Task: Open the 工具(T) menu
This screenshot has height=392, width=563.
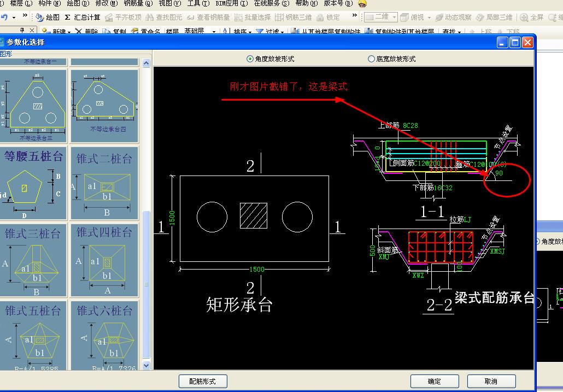Action: click(198, 3)
